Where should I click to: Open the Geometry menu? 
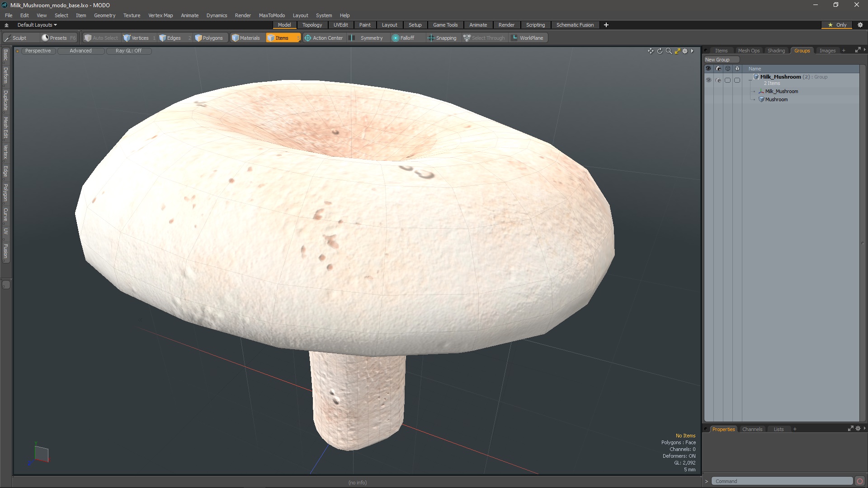(104, 15)
